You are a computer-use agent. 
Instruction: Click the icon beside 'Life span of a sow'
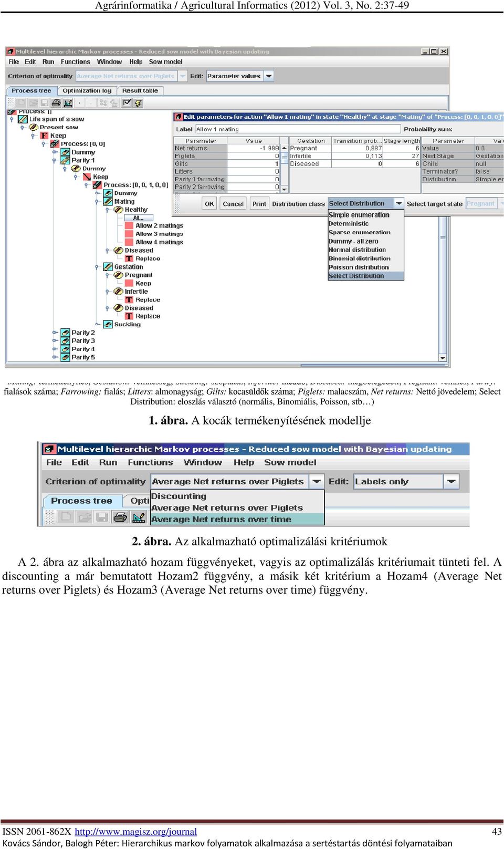pyautogui.click(x=23, y=119)
